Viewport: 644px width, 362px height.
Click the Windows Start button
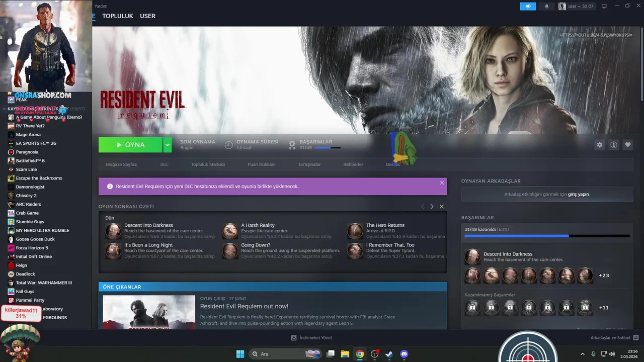(240, 354)
